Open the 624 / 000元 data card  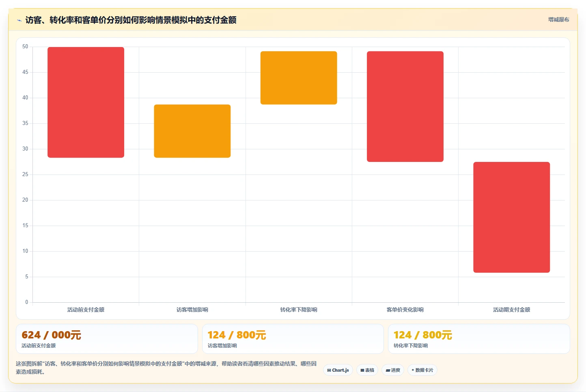[107, 339]
